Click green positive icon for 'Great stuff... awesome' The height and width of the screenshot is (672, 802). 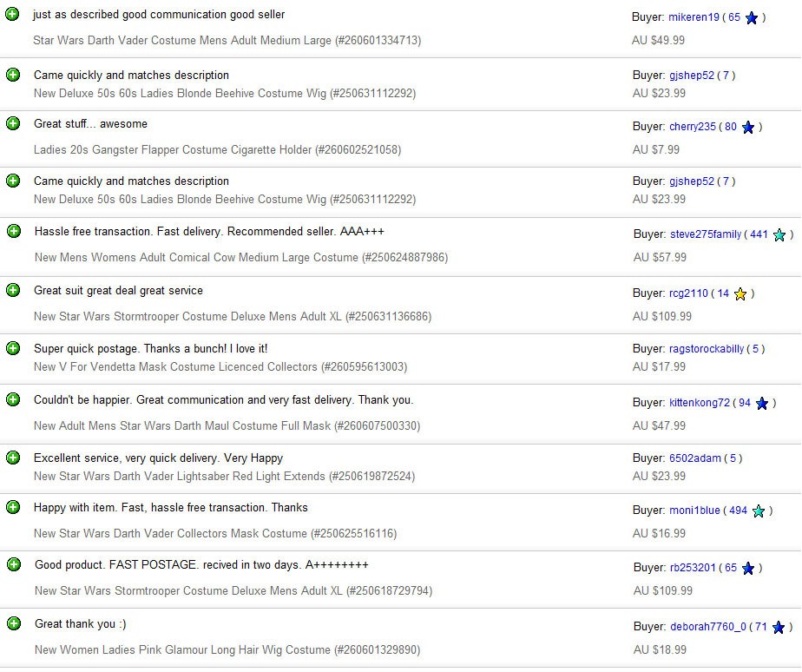[x=13, y=123]
